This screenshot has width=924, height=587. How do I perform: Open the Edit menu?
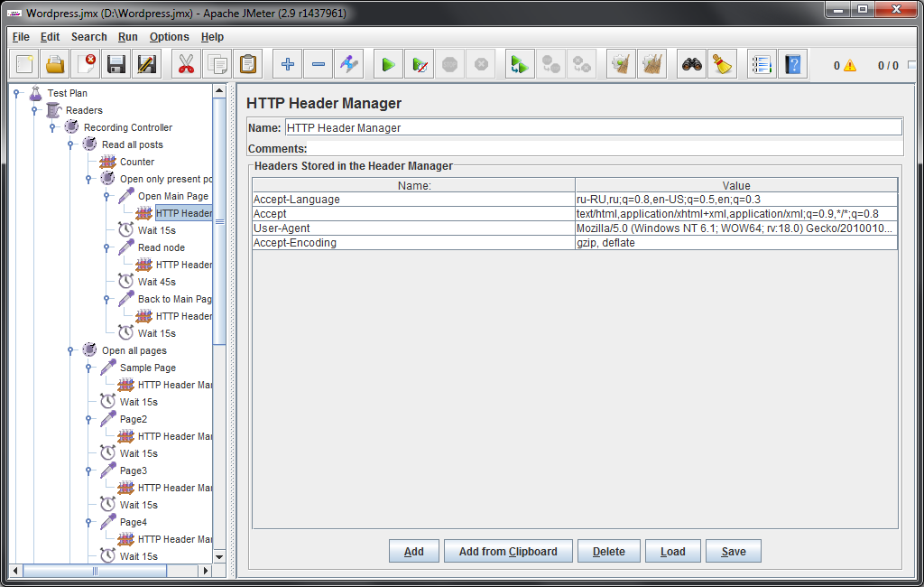[x=51, y=37]
